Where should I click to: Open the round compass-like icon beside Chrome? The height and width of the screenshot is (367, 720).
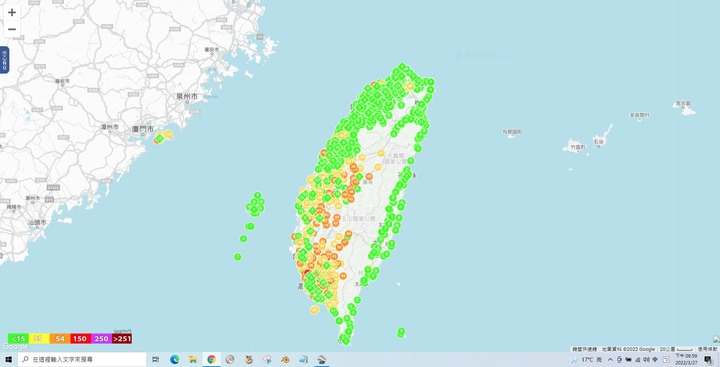click(230, 360)
